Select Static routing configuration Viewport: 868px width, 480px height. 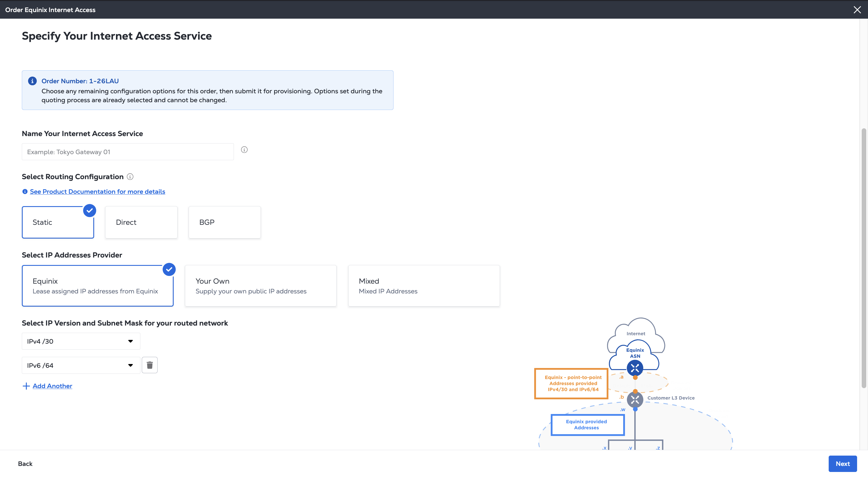[x=58, y=222]
